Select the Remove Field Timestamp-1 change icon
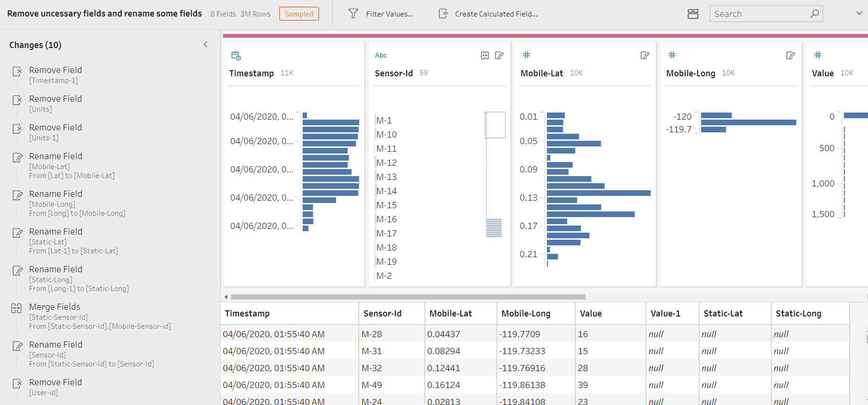The image size is (868, 405). pos(17,72)
